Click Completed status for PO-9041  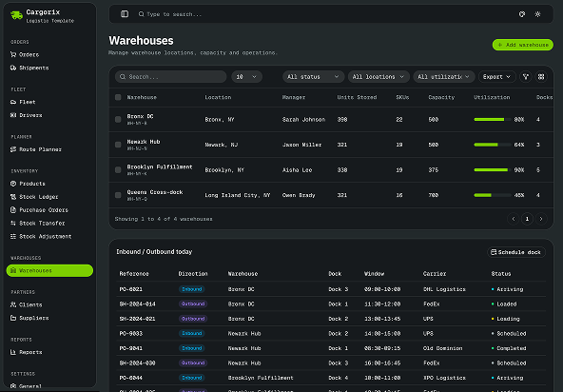(509, 348)
